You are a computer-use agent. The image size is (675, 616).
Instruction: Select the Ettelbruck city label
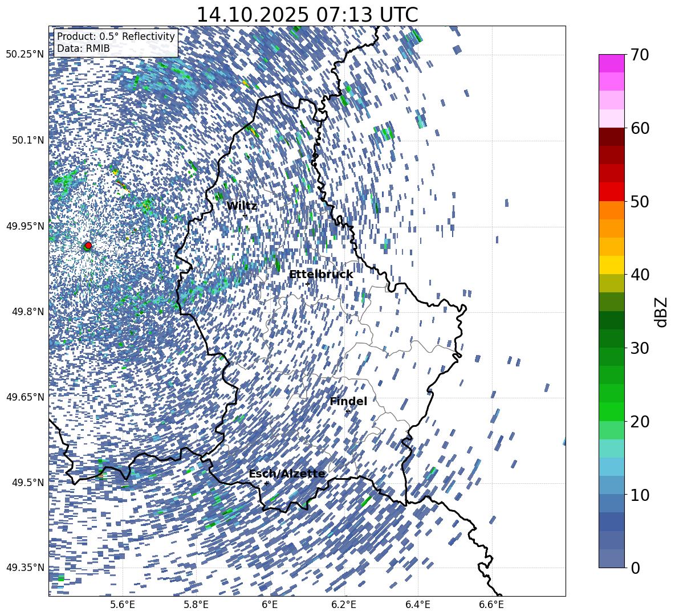click(320, 275)
